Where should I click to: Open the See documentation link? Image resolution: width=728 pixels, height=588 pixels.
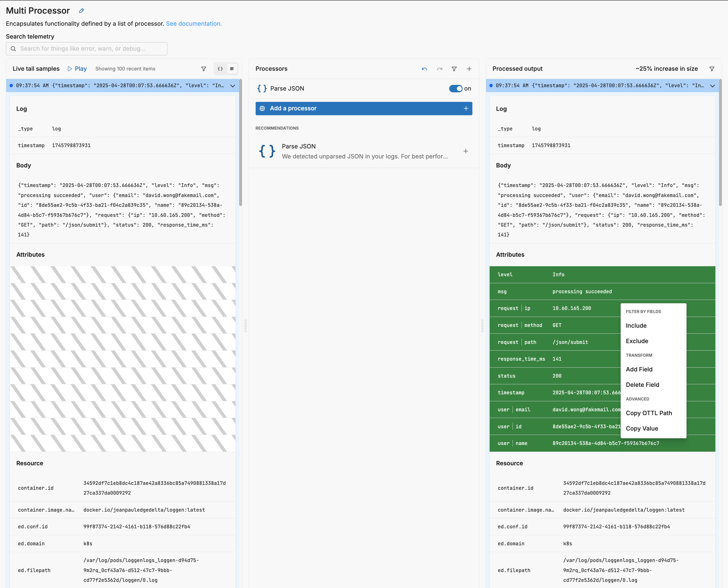[194, 24]
